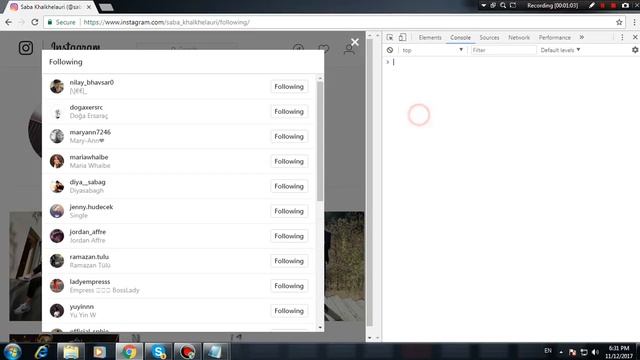640x360 pixels.
Task: Click Following button for diya_sabag
Action: click(289, 186)
